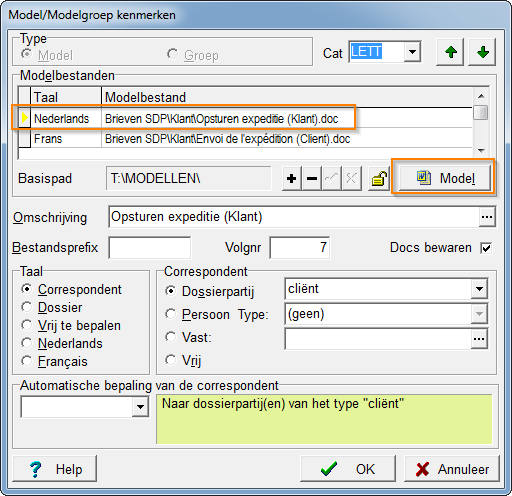Screen dimensions: 512x496
Task: Click the green down arrow button
Action: (482, 52)
